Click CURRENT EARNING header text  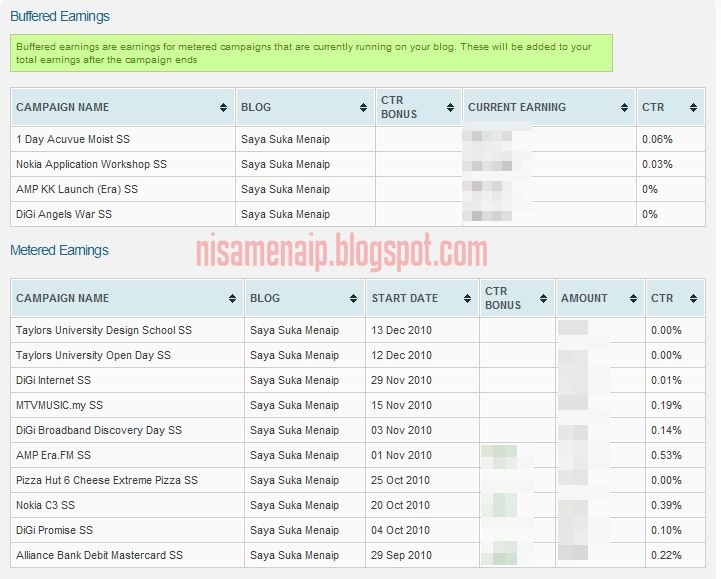coord(517,107)
